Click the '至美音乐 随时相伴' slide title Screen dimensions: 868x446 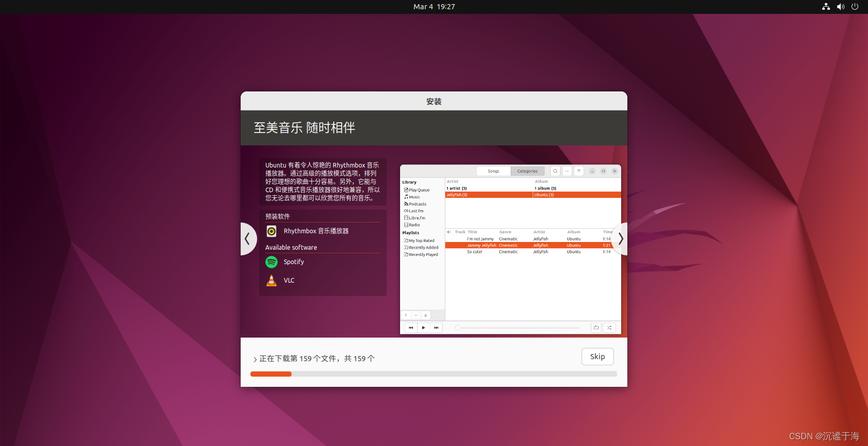304,128
